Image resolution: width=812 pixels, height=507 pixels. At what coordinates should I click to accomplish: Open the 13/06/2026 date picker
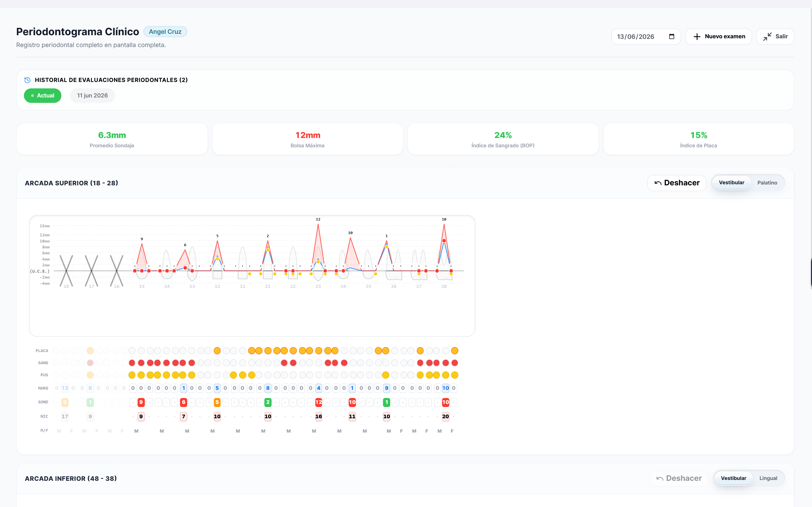pos(646,37)
